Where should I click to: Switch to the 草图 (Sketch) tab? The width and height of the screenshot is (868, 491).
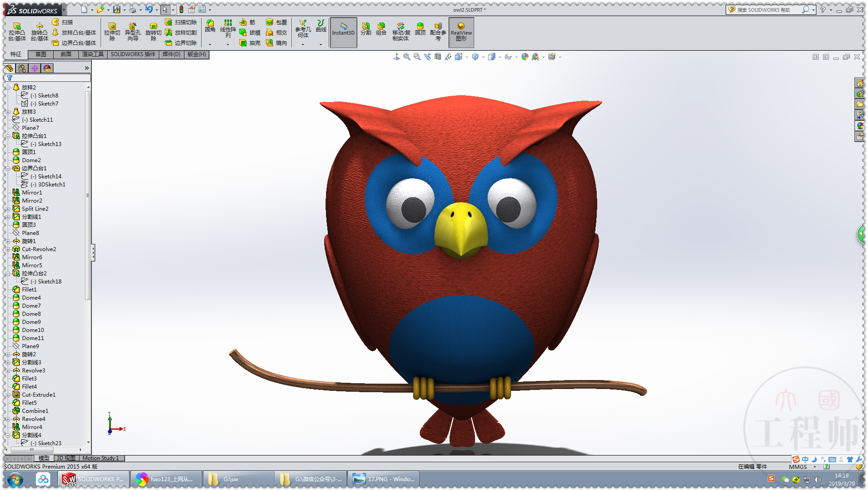(41, 54)
